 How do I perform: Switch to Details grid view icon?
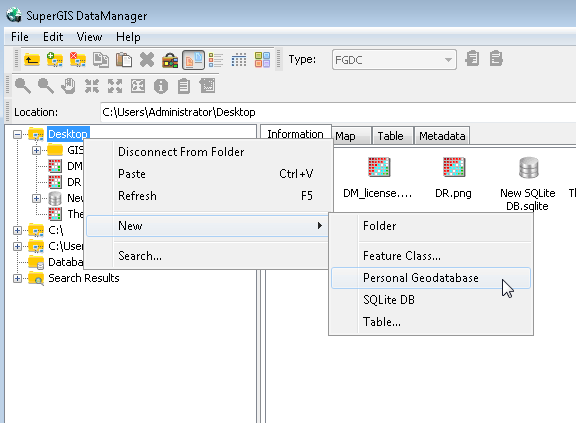239,59
